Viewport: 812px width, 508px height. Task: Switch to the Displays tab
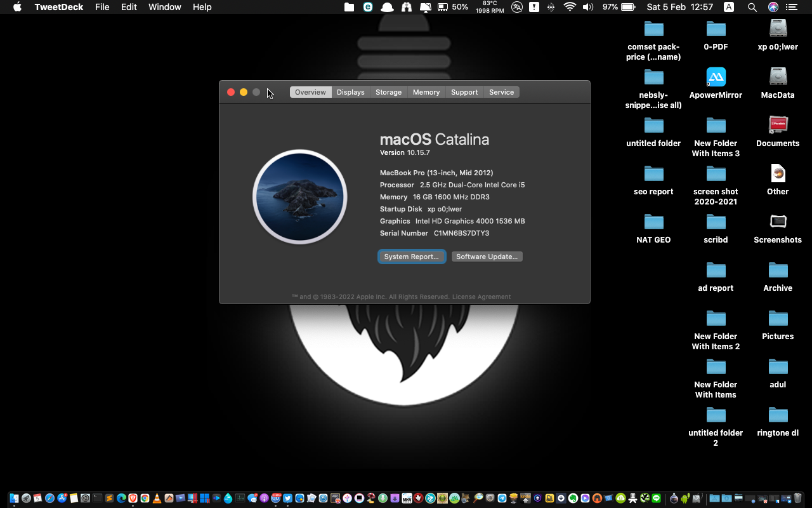350,92
